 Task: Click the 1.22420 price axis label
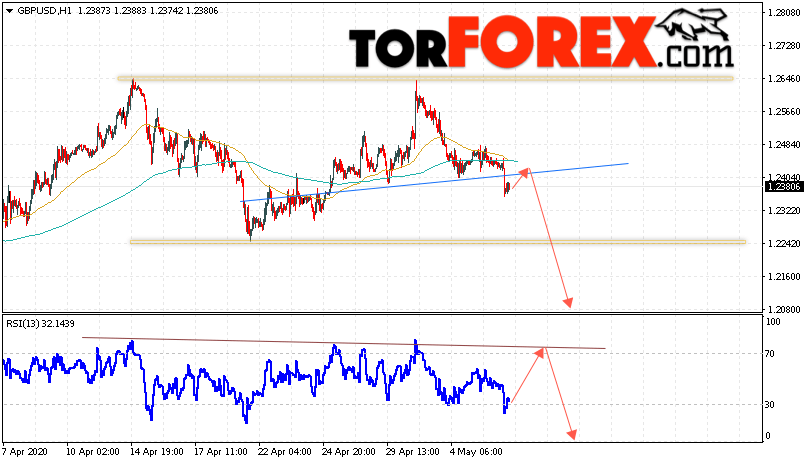click(x=784, y=243)
